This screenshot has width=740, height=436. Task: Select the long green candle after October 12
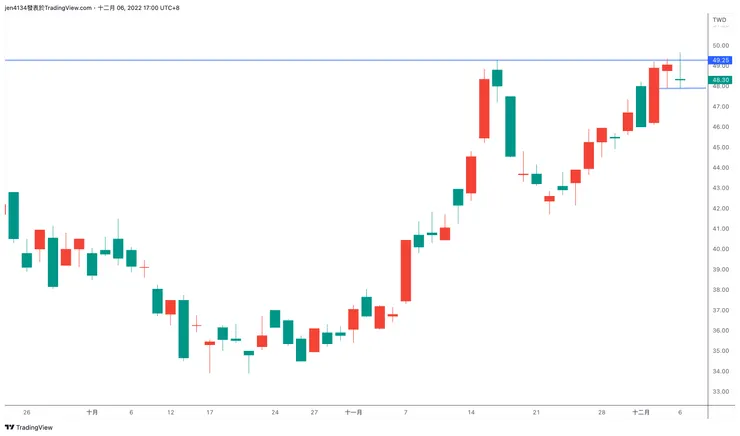pyautogui.click(x=184, y=328)
